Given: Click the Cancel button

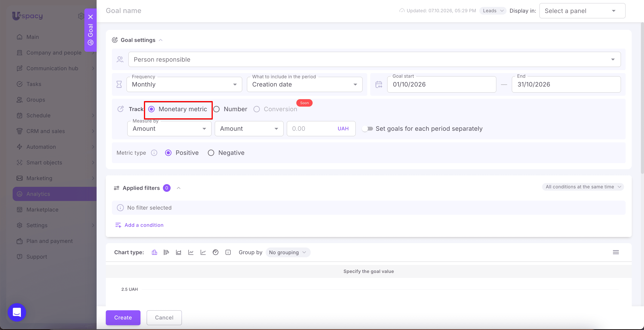Looking at the screenshot, I should coord(164,318).
